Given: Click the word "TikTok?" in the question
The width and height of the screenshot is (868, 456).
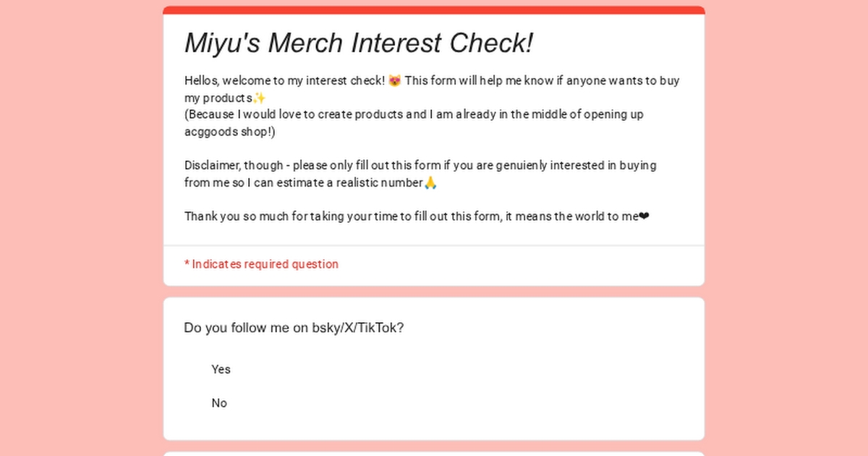Looking at the screenshot, I should [x=381, y=328].
